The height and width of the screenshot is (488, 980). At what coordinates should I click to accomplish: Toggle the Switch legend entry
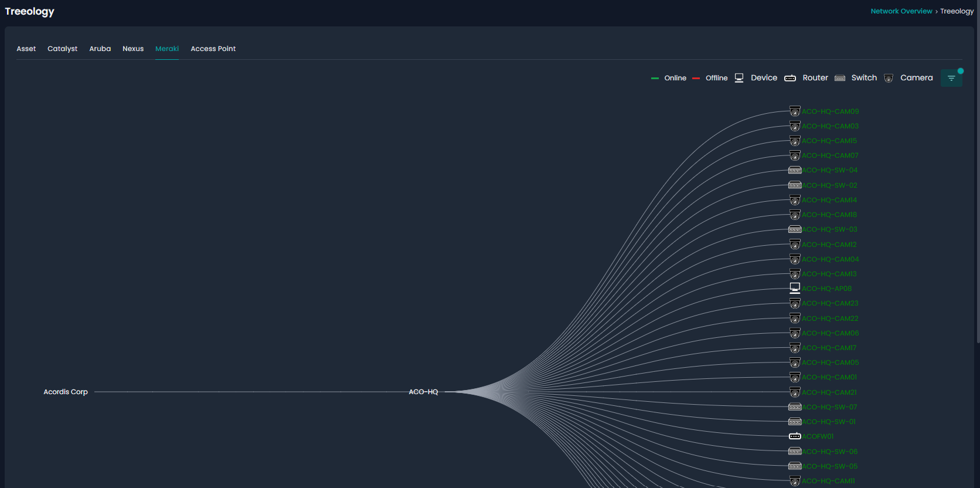(x=856, y=78)
